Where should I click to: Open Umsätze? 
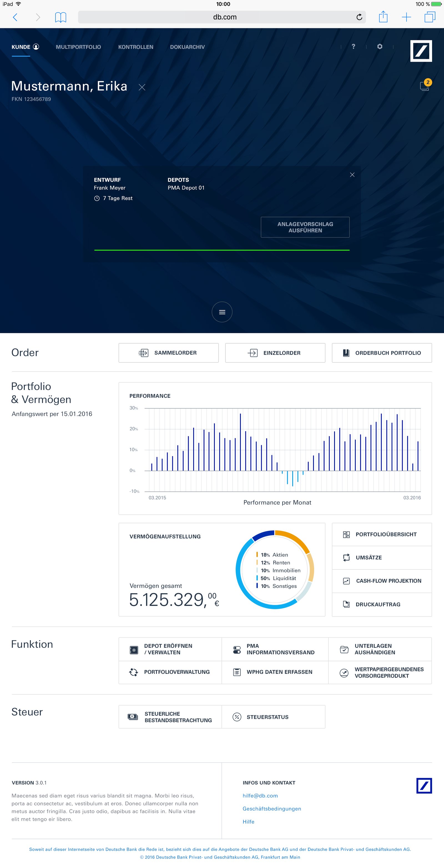382,558
